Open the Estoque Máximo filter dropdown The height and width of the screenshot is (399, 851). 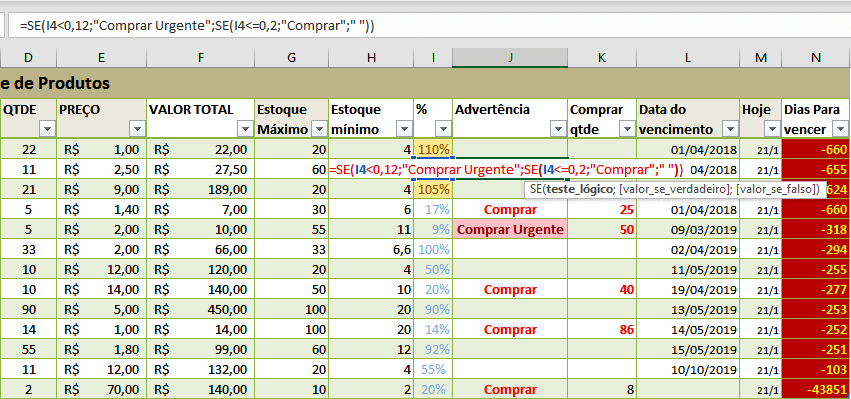(319, 129)
